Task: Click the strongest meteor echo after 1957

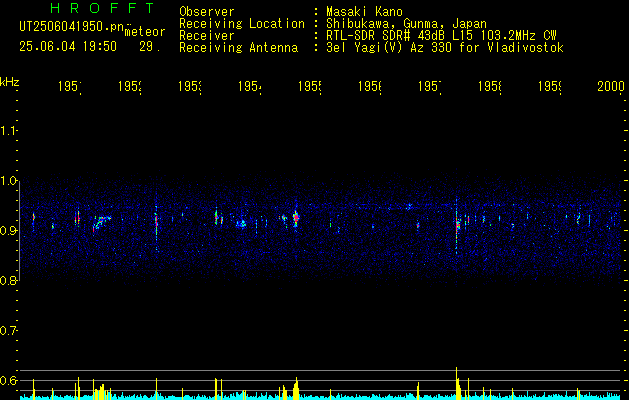Action: (x=457, y=223)
